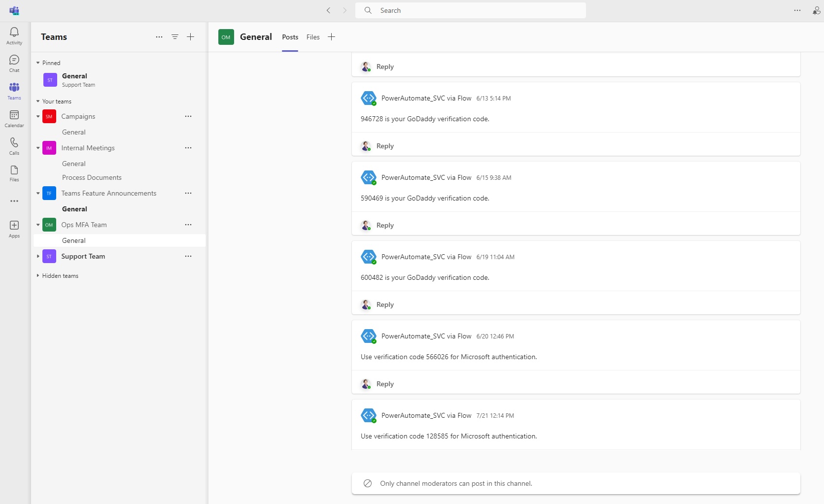Open the Activity feed

(x=14, y=35)
